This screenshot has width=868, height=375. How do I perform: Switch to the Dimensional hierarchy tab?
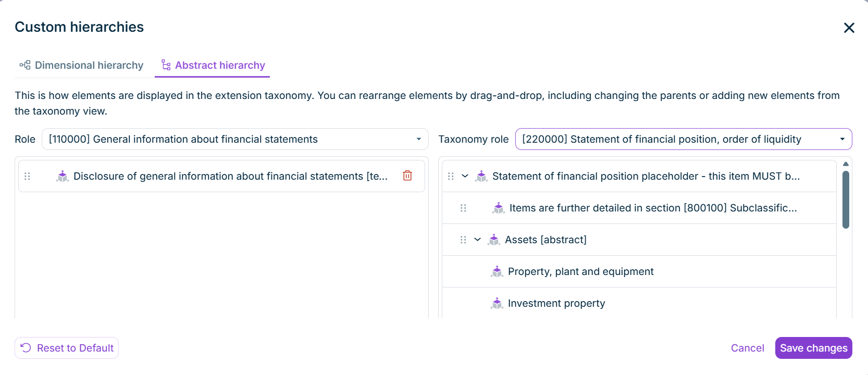[x=81, y=65]
